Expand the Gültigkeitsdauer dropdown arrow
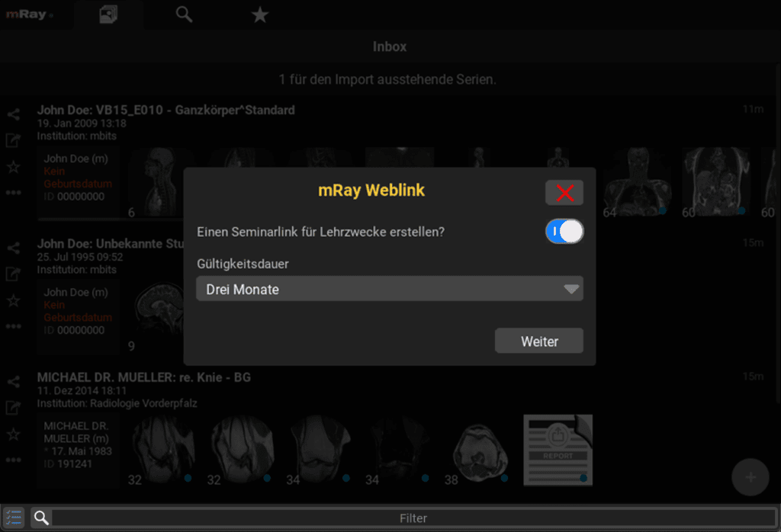 [571, 290]
